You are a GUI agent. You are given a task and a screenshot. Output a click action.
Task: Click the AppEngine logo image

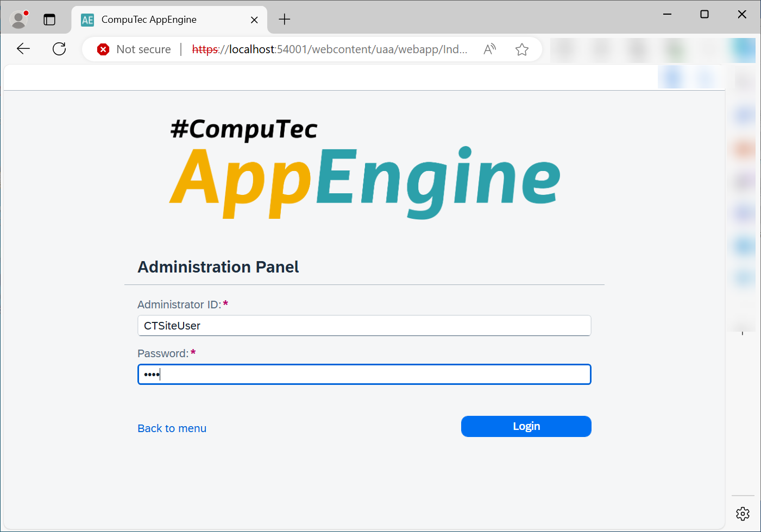point(364,168)
